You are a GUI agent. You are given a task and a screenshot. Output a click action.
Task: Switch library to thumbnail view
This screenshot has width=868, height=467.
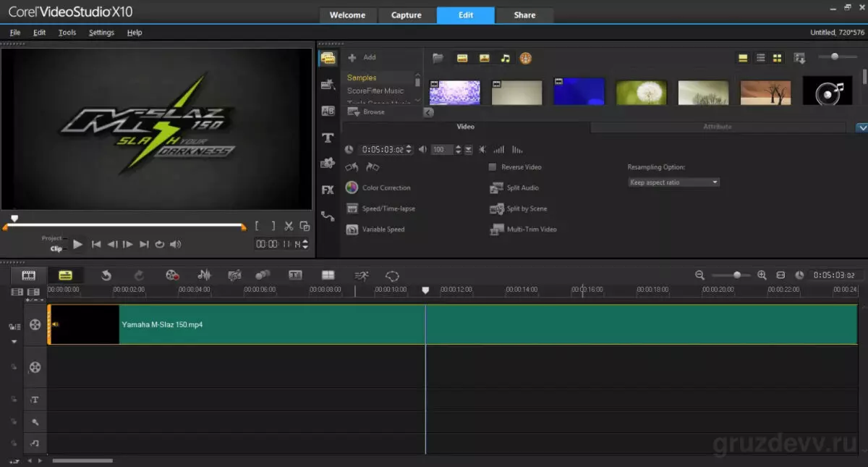coord(777,58)
